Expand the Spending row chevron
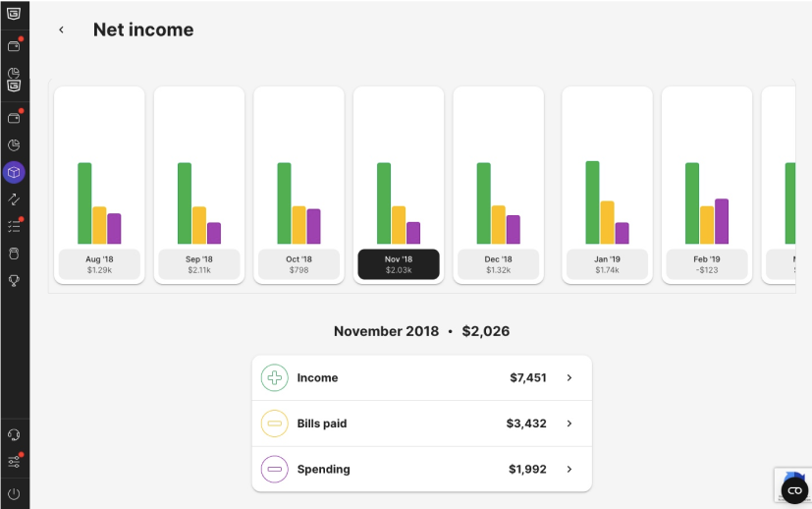 tap(569, 469)
